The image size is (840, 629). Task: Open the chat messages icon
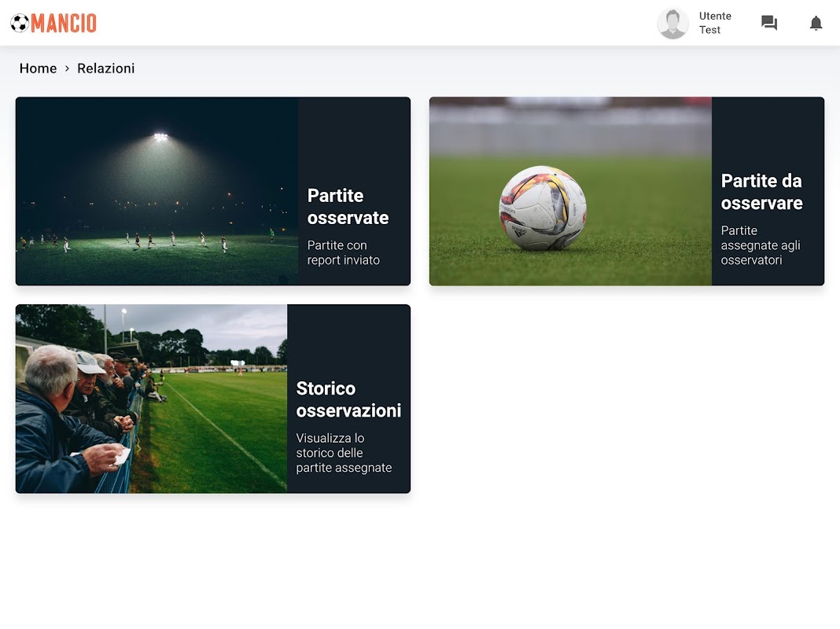point(768,23)
